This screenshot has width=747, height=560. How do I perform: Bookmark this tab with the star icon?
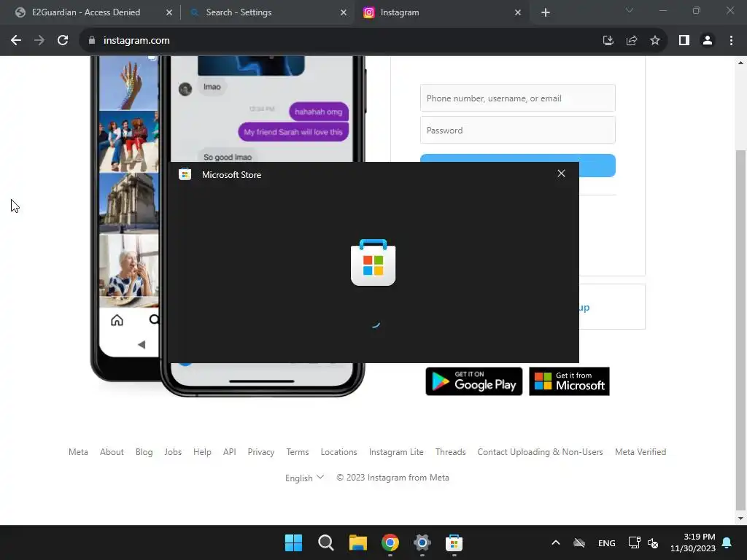coord(655,41)
